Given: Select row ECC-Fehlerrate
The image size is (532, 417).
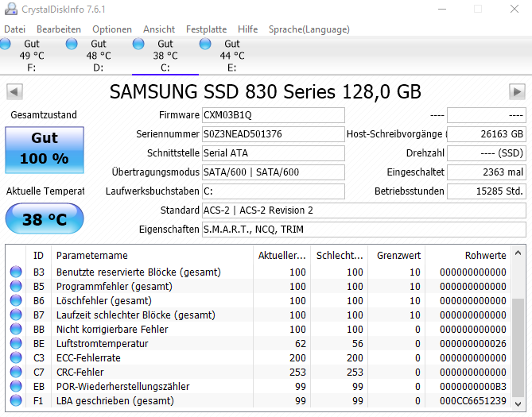Looking at the screenshot, I should [258, 357].
